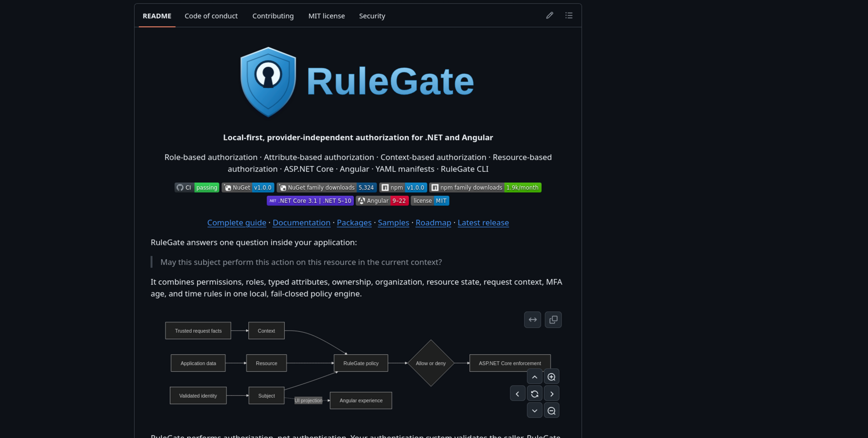Click the RuleGate shield logo
868x438 pixels.
(268, 82)
